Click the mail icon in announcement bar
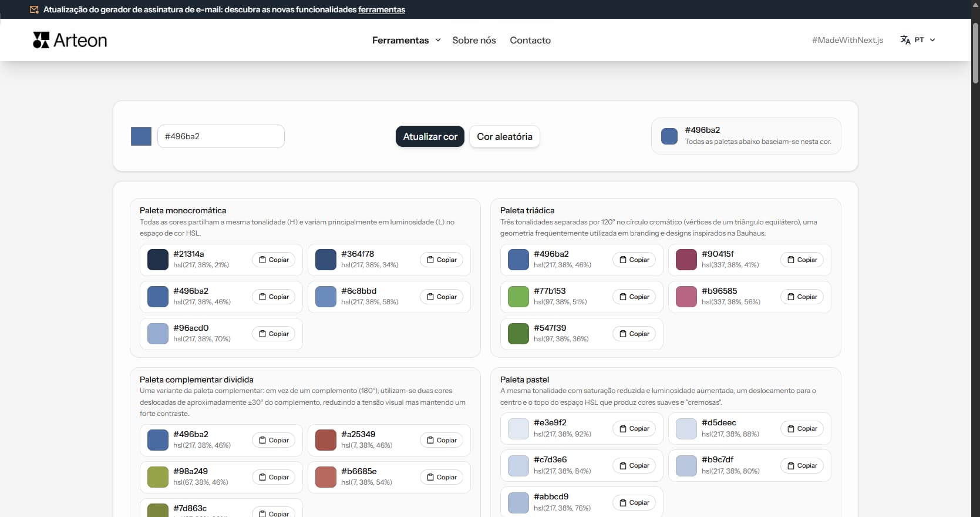This screenshot has width=980, height=517. coord(34,9)
